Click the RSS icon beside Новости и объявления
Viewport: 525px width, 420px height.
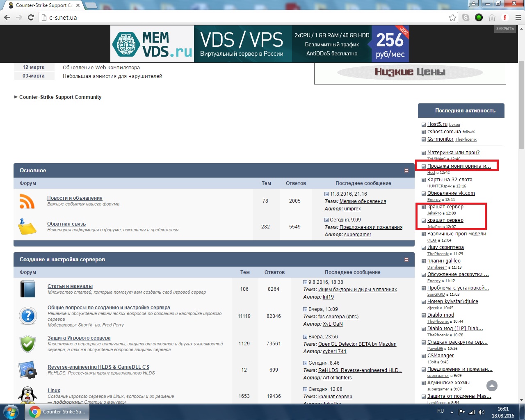[x=27, y=201]
